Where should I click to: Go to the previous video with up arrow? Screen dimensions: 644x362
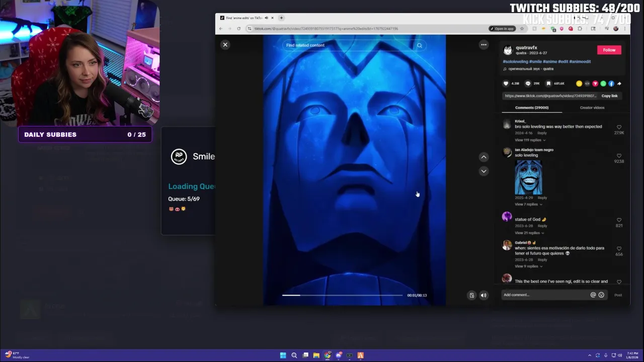pos(484,157)
